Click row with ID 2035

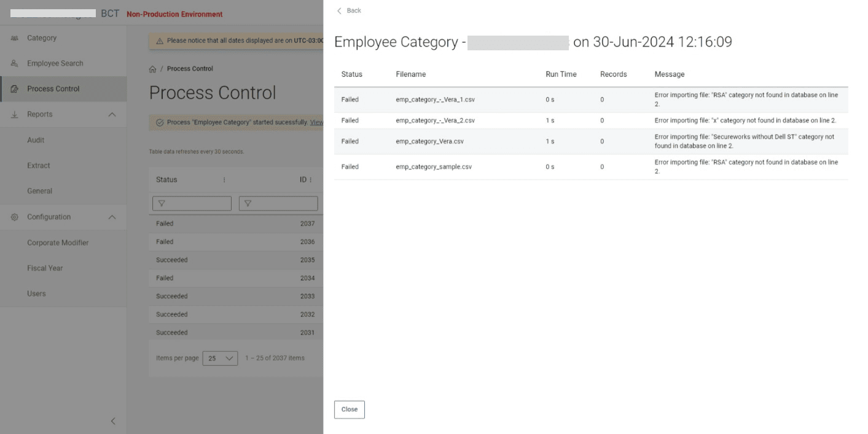236,260
